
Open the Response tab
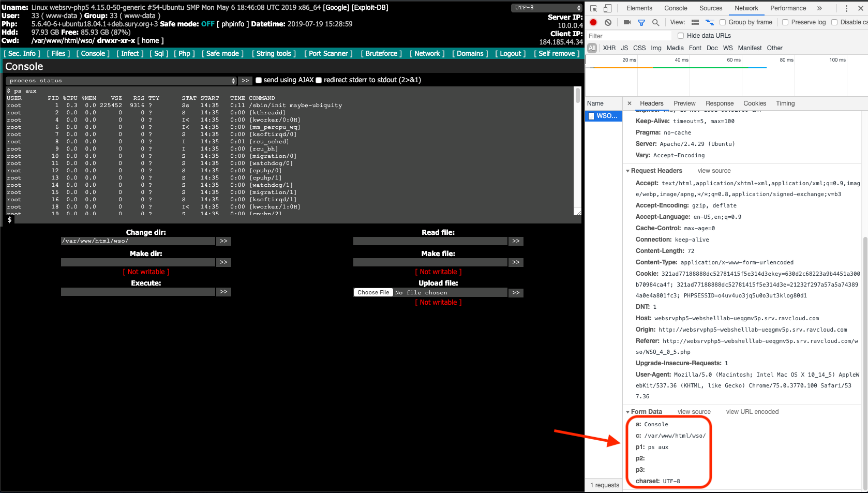pyautogui.click(x=720, y=103)
